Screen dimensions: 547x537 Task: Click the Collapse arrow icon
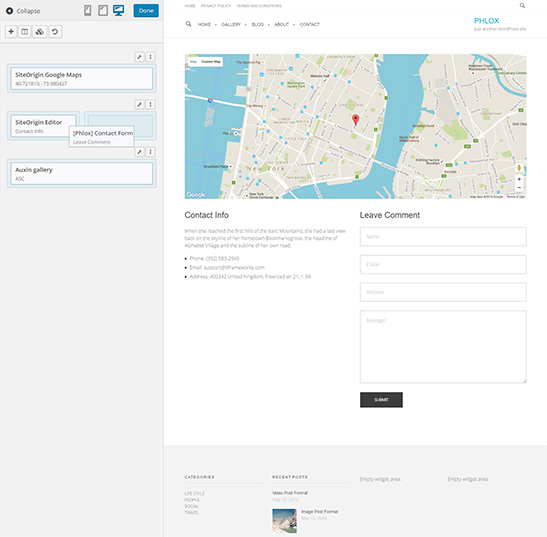point(10,11)
